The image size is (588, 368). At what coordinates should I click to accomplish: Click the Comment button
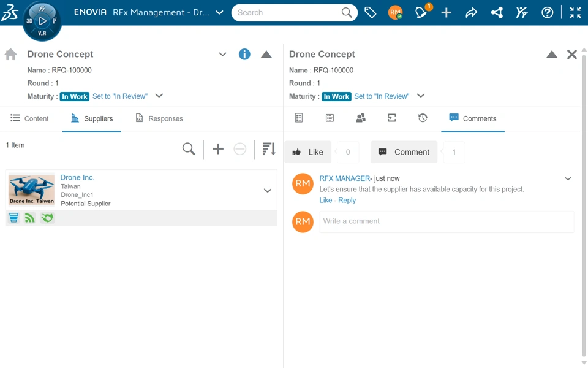404,152
